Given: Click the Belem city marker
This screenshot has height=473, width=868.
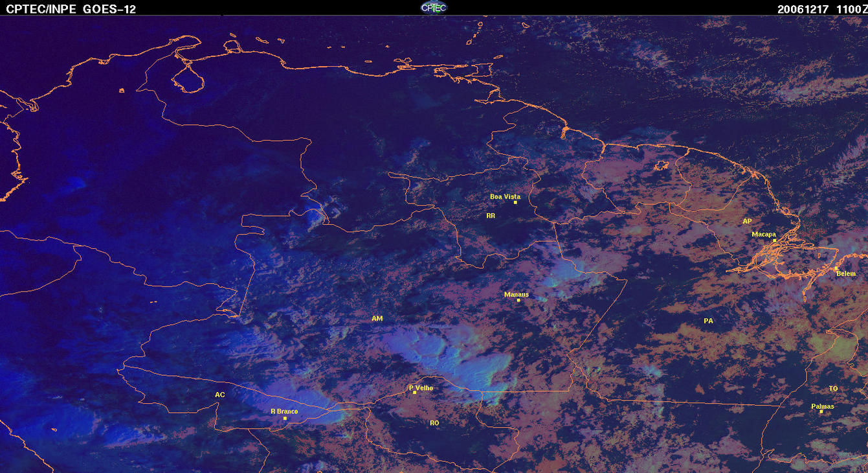Looking at the screenshot, I should [x=836, y=268].
